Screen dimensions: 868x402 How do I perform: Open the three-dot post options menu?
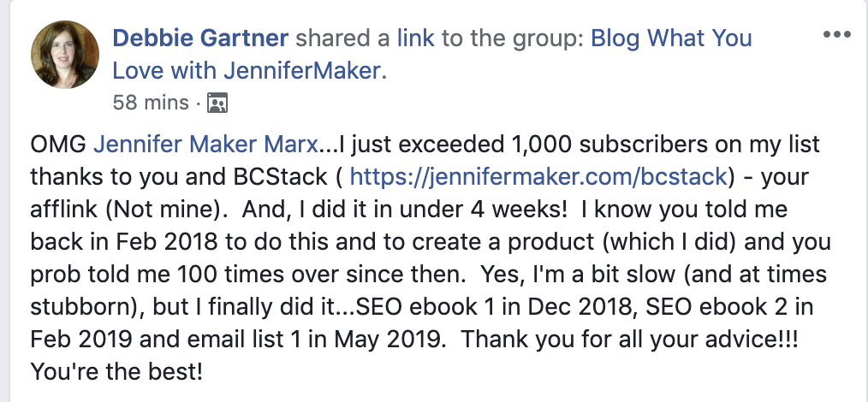tap(836, 34)
